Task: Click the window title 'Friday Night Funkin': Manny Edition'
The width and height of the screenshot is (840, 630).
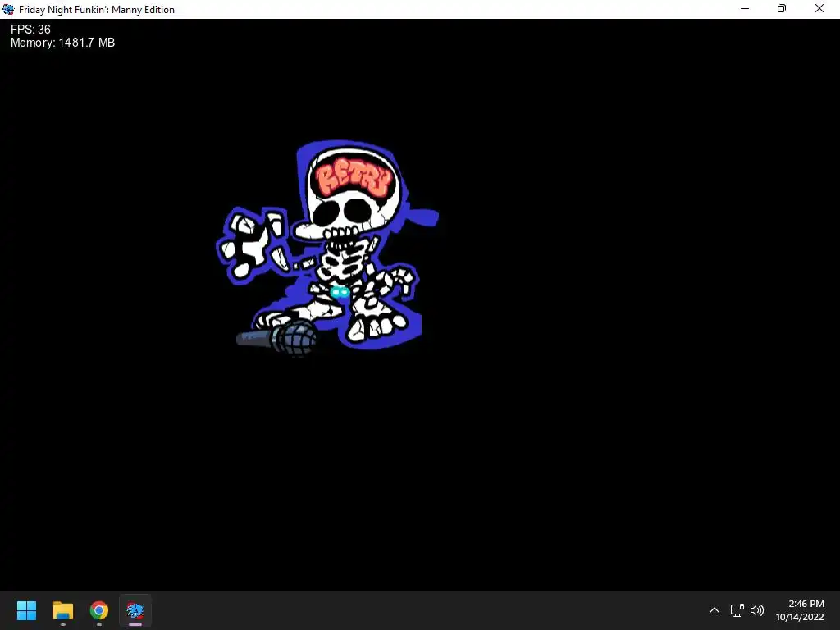Action: pos(97,10)
